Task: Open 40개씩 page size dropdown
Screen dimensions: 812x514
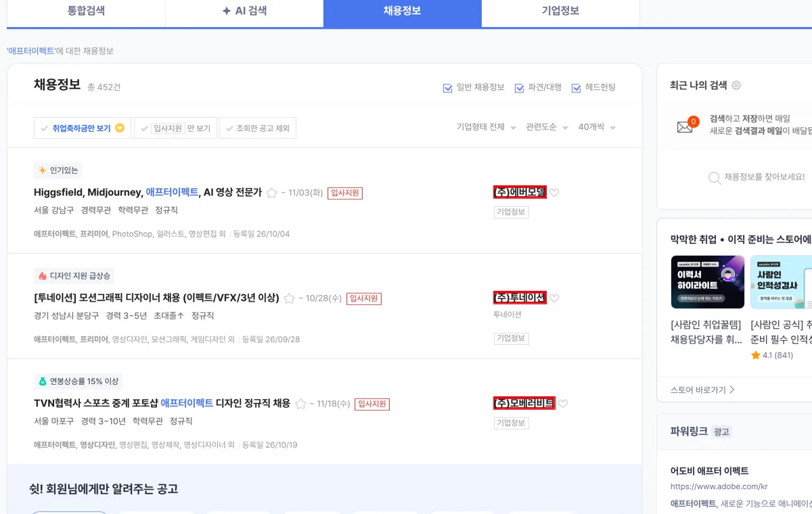Action: [597, 127]
